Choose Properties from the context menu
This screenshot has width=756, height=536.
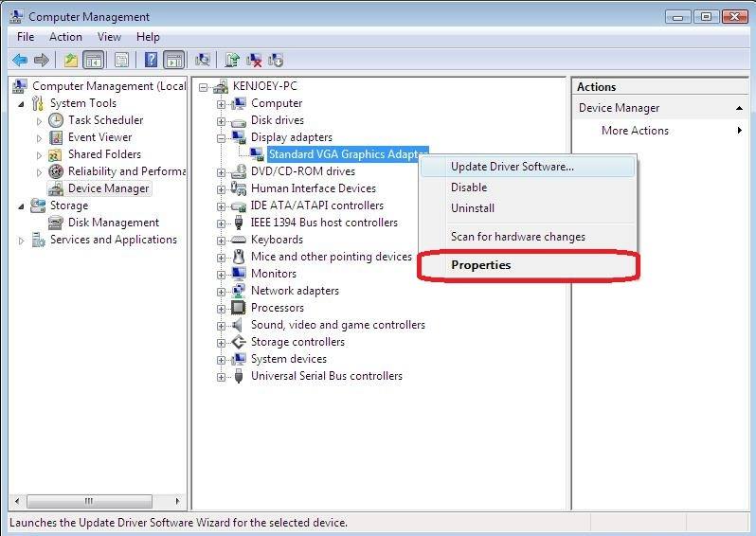pos(480,265)
